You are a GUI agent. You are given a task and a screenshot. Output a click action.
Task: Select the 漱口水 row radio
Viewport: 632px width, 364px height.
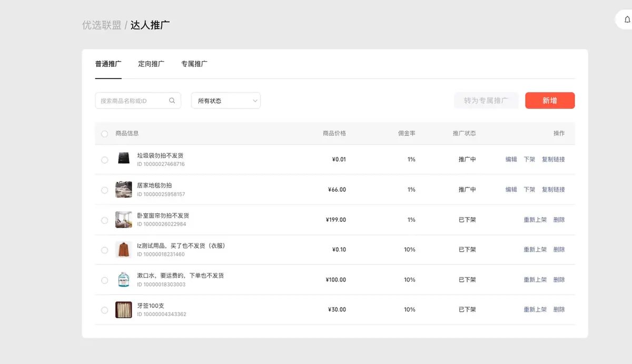click(104, 280)
